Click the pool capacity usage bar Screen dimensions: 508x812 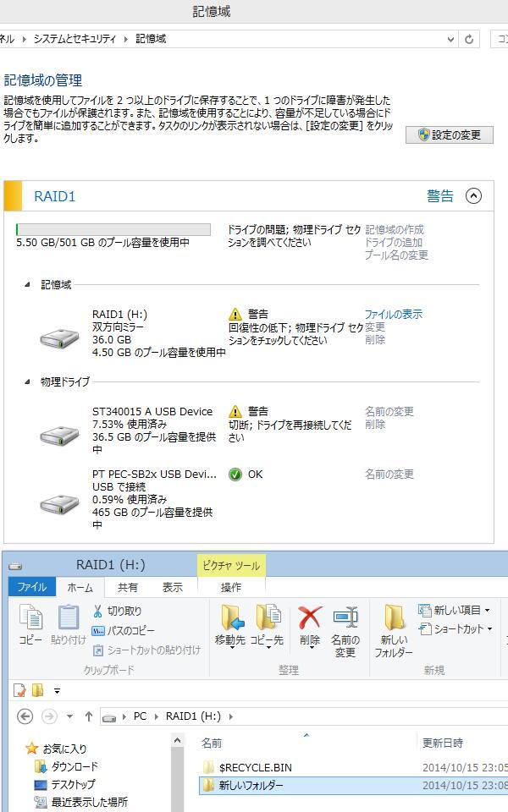(113, 229)
